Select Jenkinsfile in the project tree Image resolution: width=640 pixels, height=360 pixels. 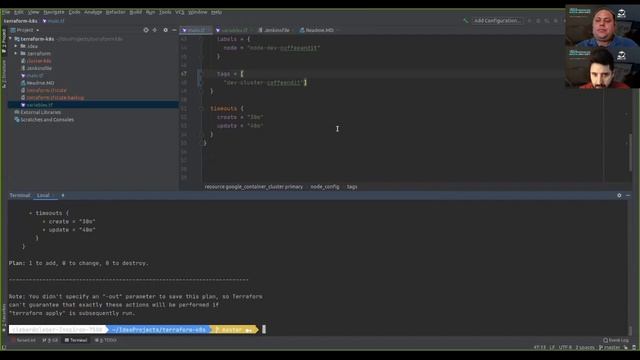click(x=36, y=68)
